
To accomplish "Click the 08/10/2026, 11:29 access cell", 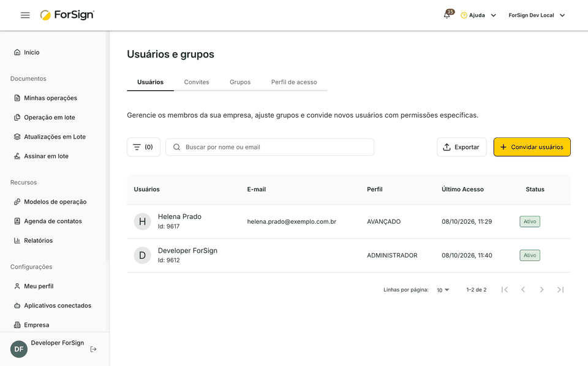I will tap(467, 222).
